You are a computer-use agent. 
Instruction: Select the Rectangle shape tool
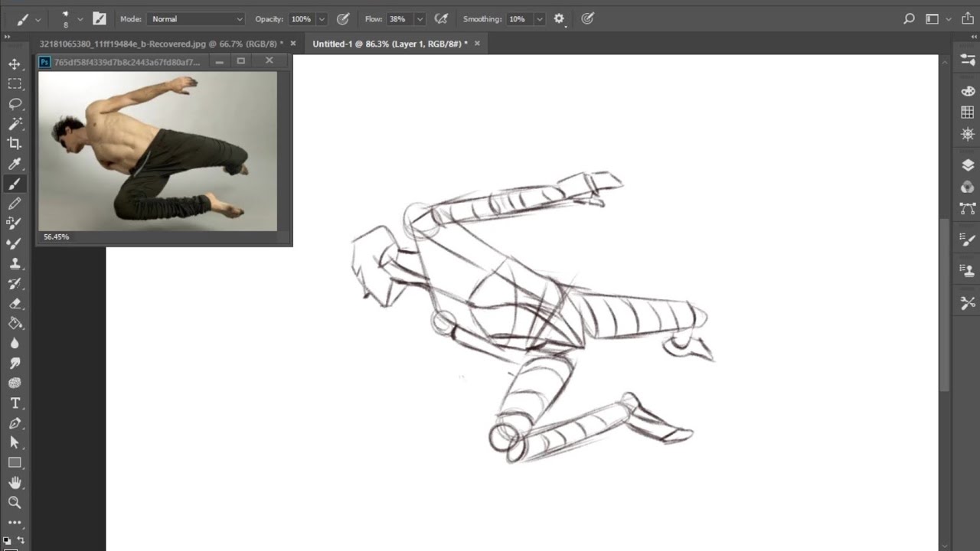[x=15, y=462]
